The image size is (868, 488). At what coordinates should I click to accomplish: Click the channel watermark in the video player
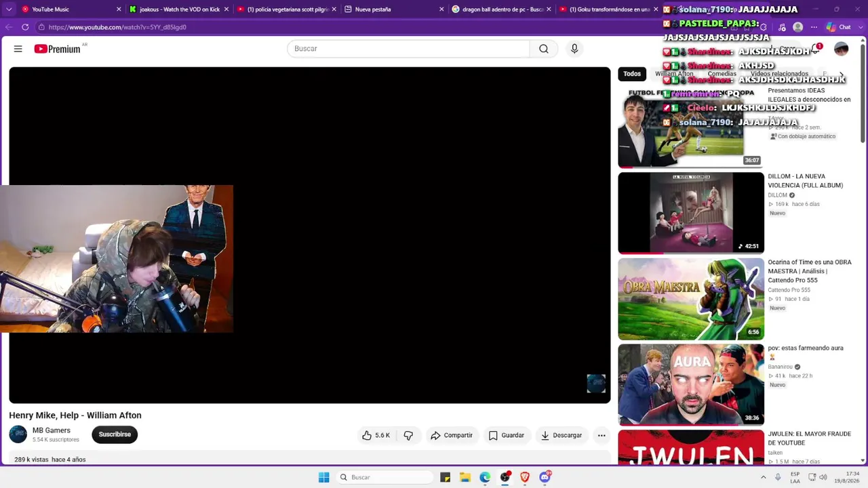[x=596, y=384]
